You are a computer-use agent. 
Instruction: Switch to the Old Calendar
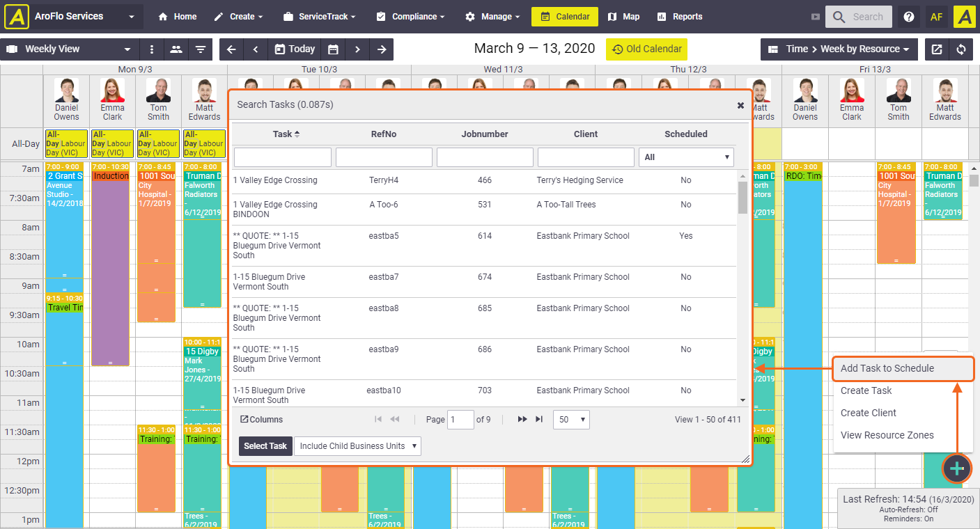click(x=646, y=49)
